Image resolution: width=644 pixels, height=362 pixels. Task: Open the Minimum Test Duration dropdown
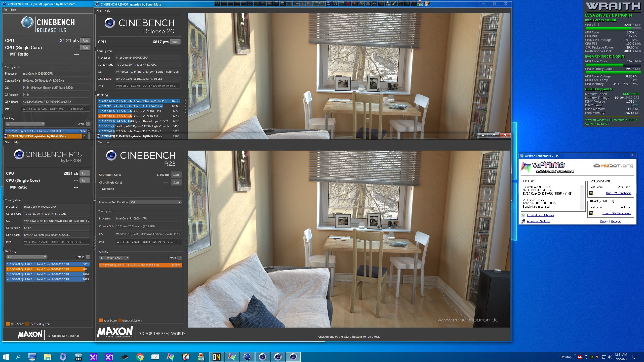point(155,202)
